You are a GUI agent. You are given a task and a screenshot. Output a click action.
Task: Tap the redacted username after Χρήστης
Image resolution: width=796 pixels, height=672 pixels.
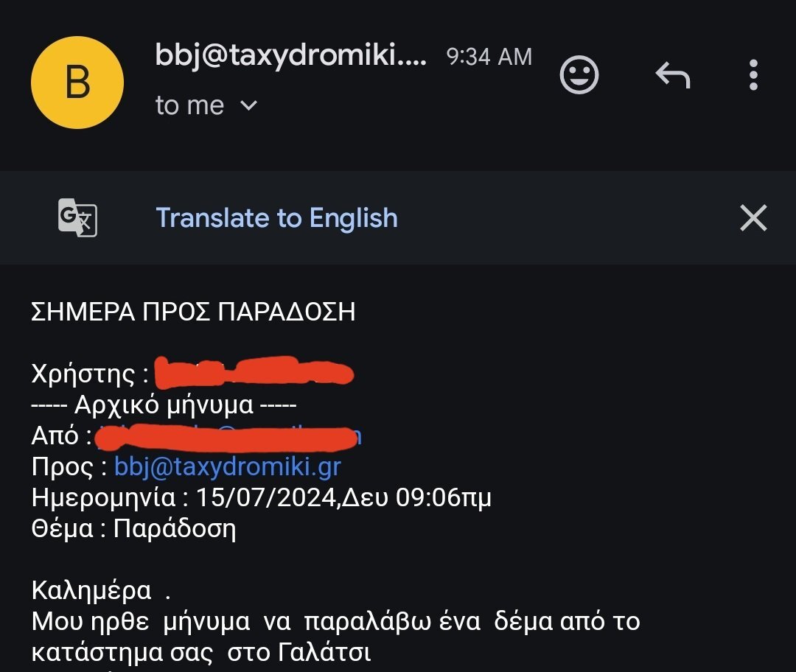pos(254,372)
